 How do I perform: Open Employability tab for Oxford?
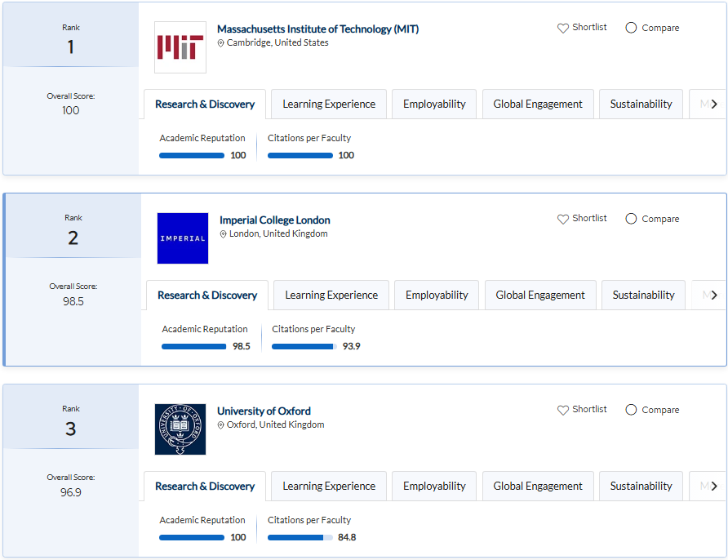434,487
